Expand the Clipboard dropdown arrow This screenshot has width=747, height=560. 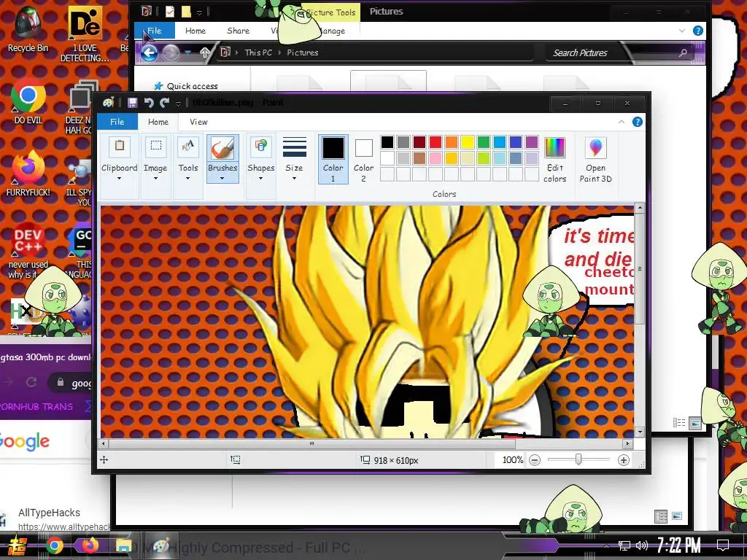tap(119, 179)
